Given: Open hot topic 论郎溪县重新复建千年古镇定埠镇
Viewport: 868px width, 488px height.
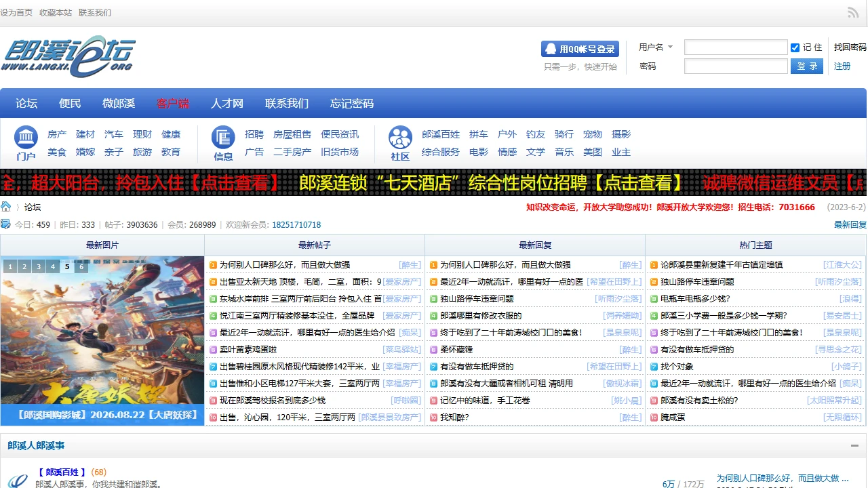Looking at the screenshot, I should 722,265.
